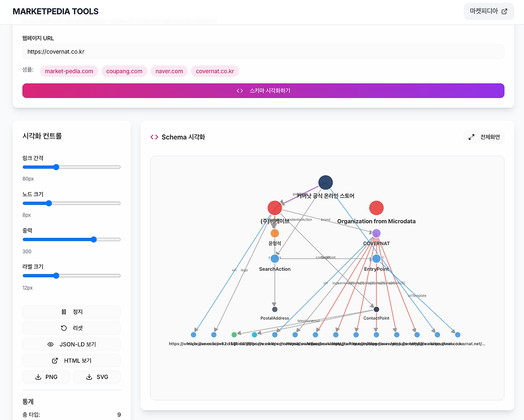Click the green node in the bottom row
This screenshot has width=524, height=420.
coord(234,335)
